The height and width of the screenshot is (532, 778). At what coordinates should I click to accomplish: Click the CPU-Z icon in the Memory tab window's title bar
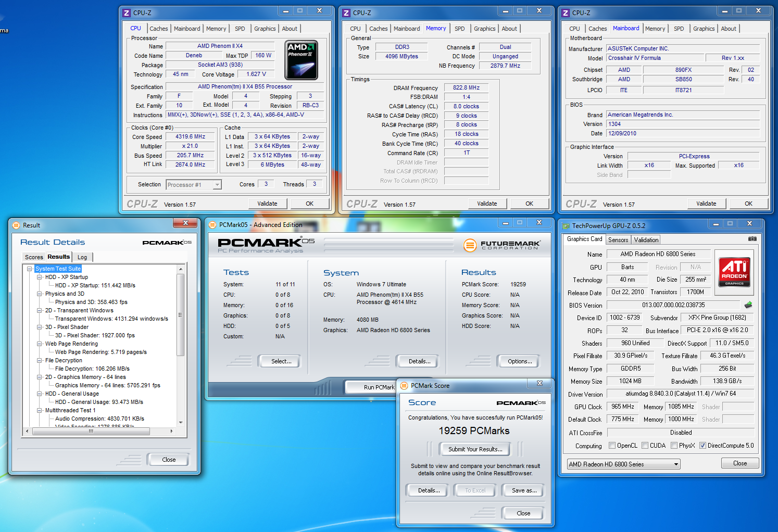(x=346, y=13)
